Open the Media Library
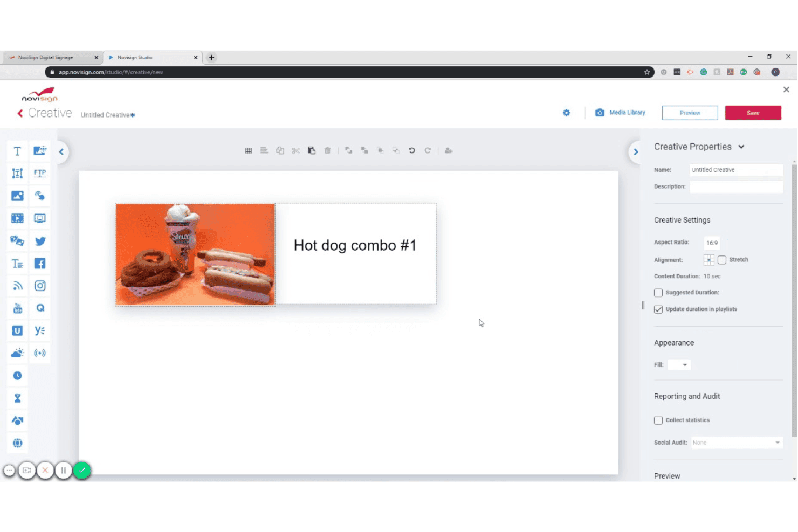 pyautogui.click(x=621, y=113)
